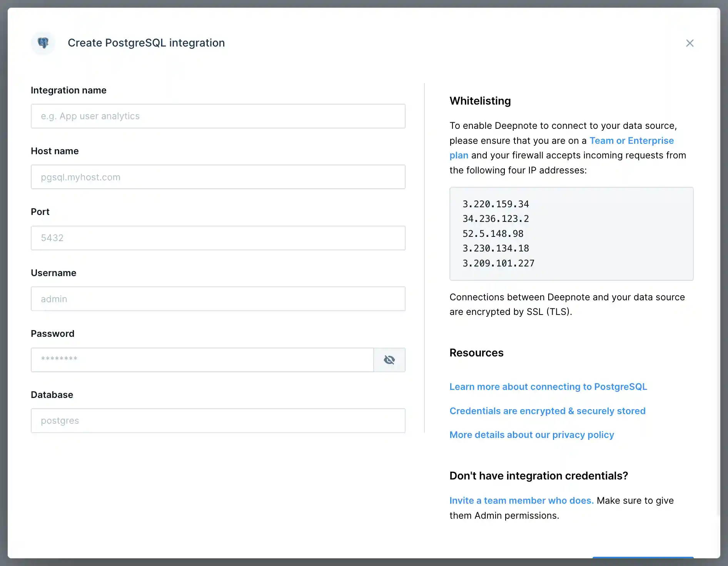
Task: Select IP address 3.220.159.34
Action: (496, 204)
